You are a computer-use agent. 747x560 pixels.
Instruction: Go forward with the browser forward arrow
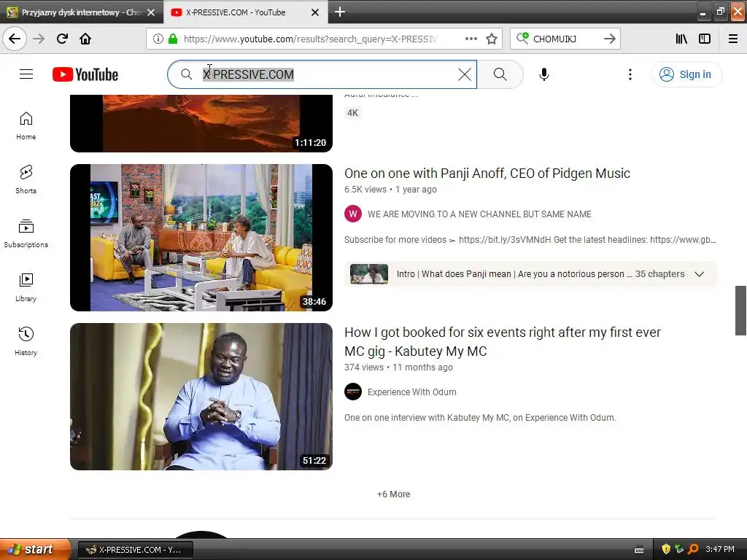(39, 39)
